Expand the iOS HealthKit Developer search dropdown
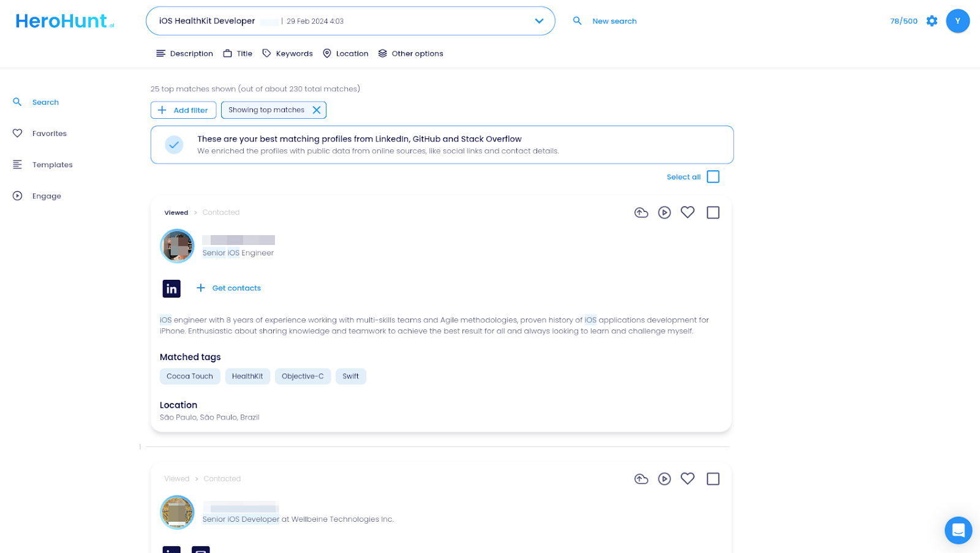 [x=538, y=21]
